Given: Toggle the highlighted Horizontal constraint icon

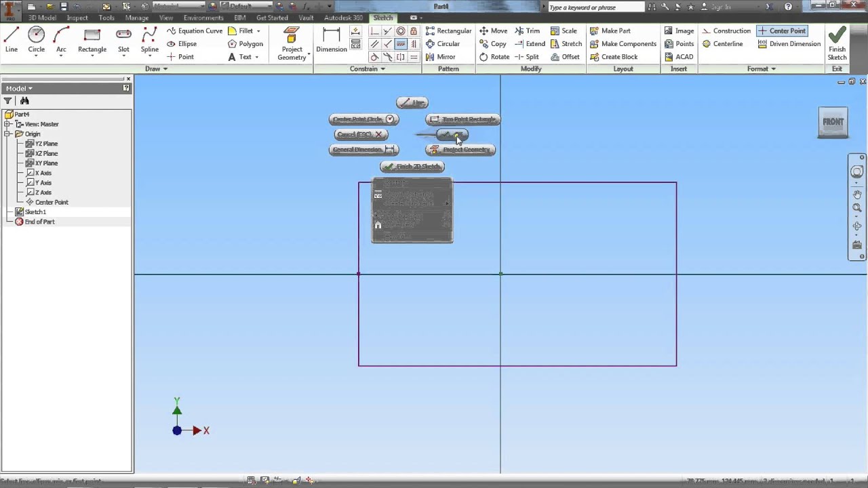Looking at the screenshot, I should tap(401, 44).
